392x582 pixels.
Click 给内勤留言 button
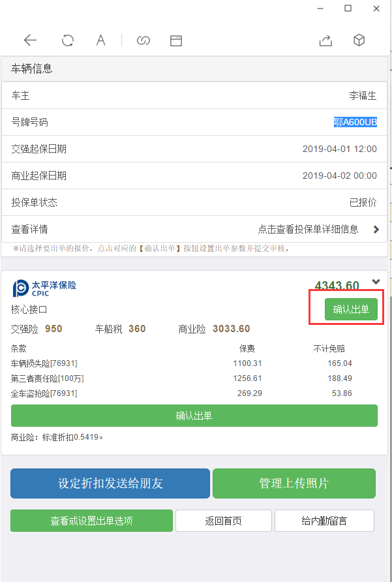(324, 521)
